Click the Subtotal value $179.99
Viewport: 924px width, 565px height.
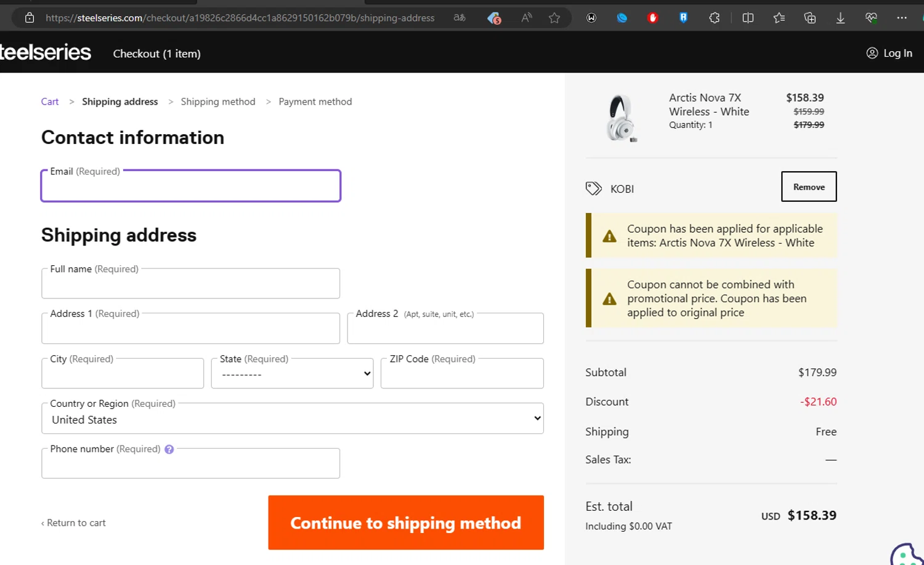coord(817,372)
